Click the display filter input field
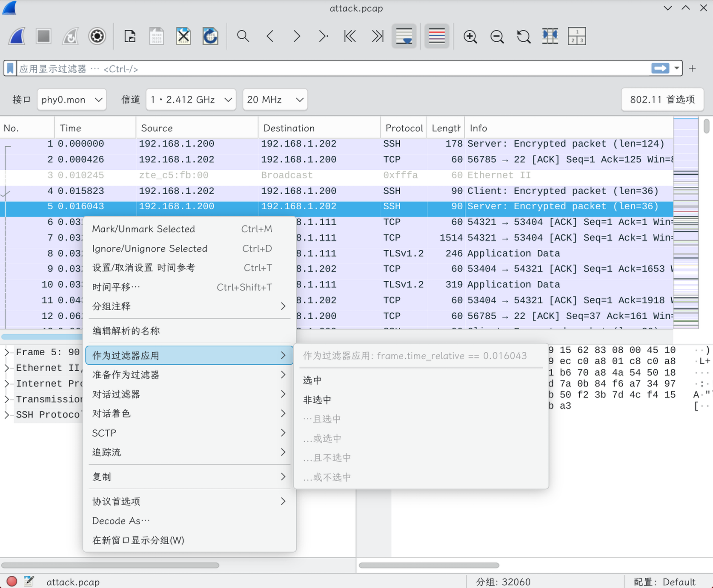Screen dimensions: 713x588 pyautogui.click(x=334, y=69)
